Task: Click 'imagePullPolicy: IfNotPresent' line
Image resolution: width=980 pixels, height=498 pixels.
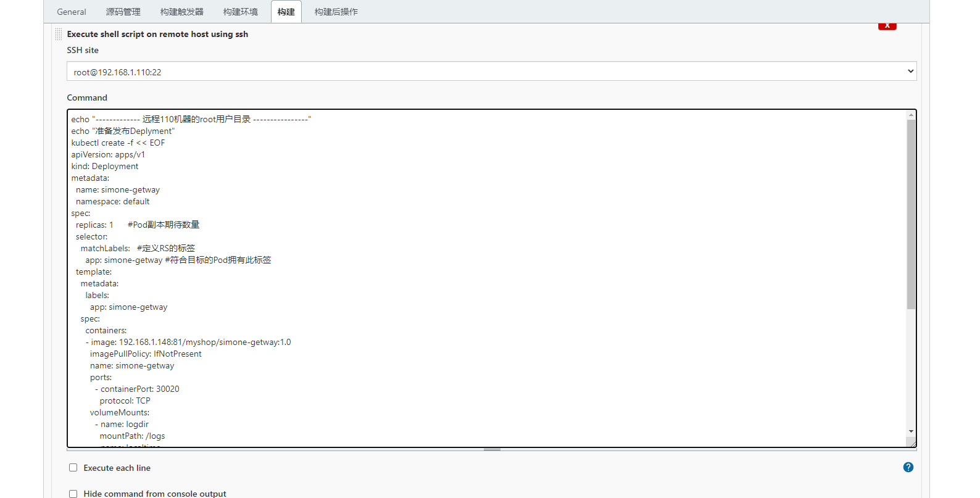Action: (146, 354)
